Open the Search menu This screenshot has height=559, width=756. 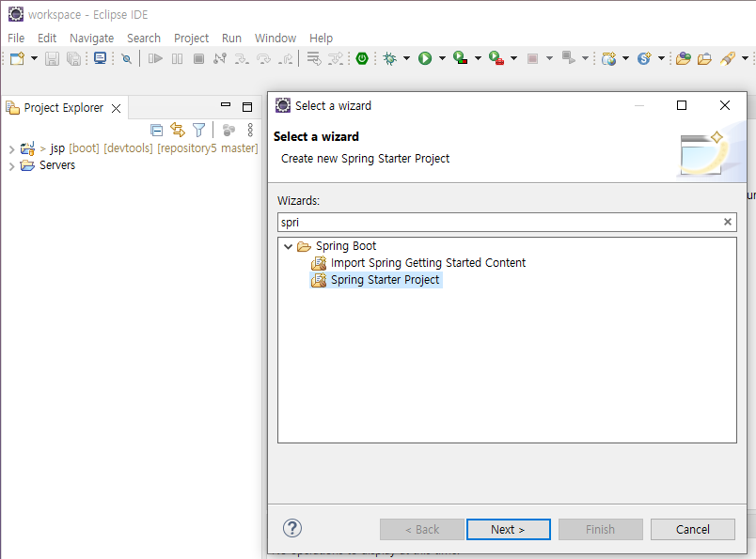click(x=144, y=39)
